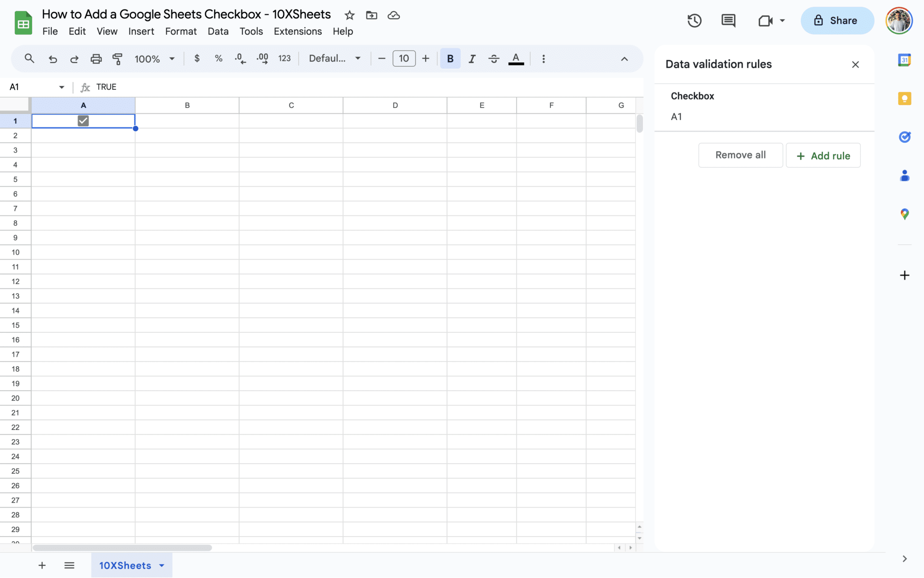Open the comments icon
This screenshot has width=924, height=578.
tap(728, 20)
